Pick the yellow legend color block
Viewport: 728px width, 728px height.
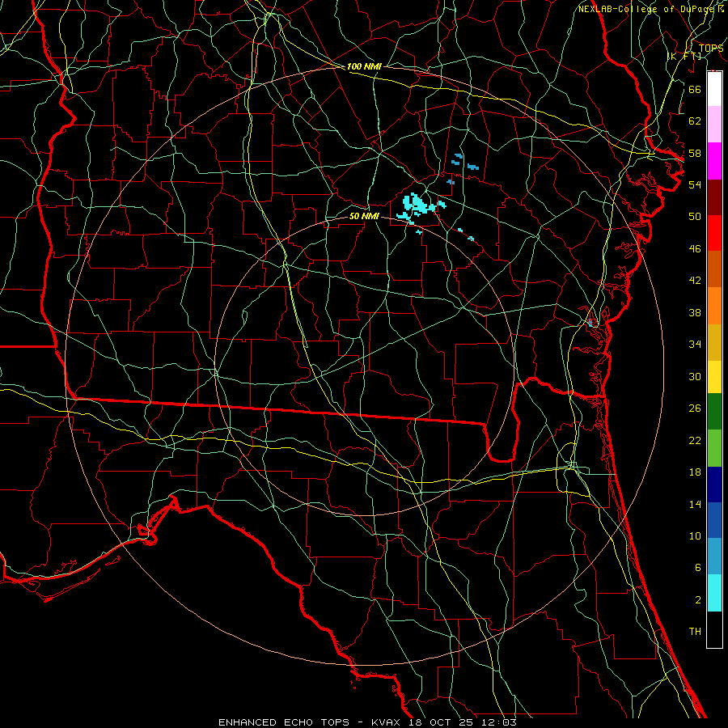pos(714,377)
